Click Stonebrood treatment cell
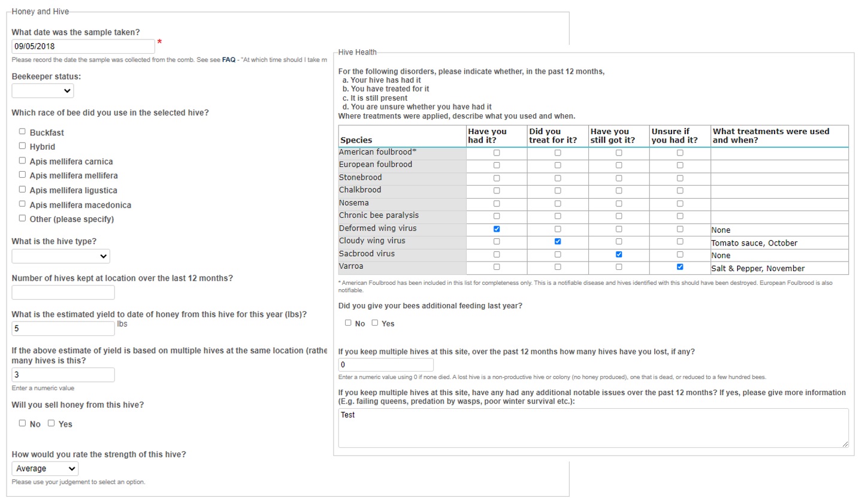The image size is (859, 504). tap(779, 178)
